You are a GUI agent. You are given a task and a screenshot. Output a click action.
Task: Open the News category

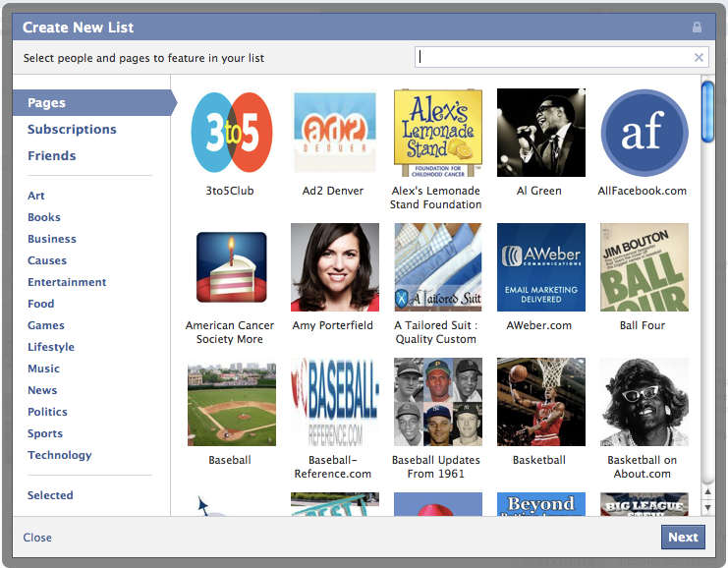[42, 390]
